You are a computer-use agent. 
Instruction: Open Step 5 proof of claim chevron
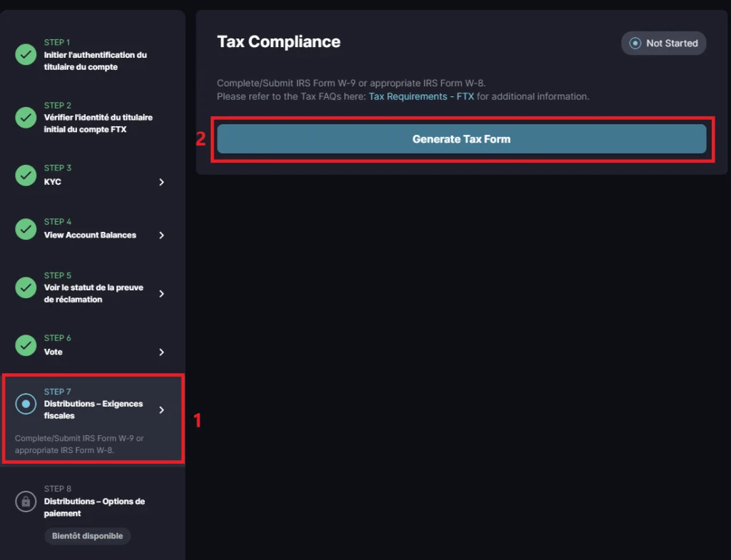(x=161, y=294)
